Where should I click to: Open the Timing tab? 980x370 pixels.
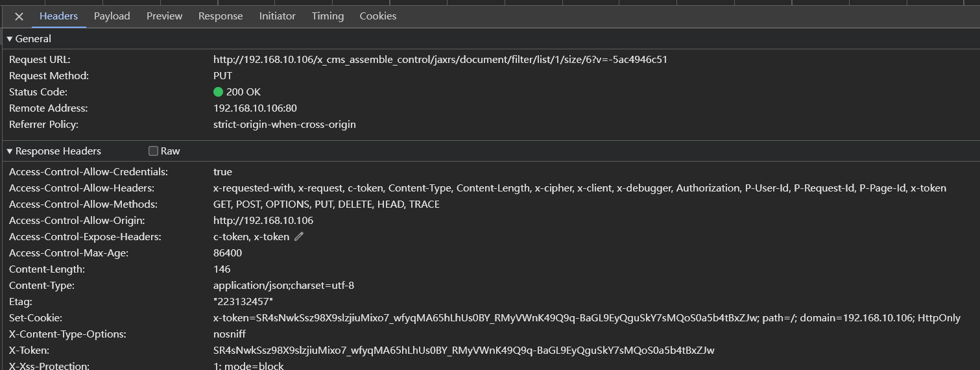tap(328, 16)
